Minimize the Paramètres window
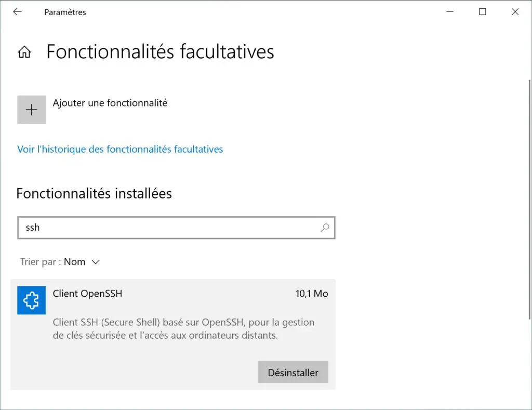This screenshot has width=532, height=410. click(x=450, y=12)
